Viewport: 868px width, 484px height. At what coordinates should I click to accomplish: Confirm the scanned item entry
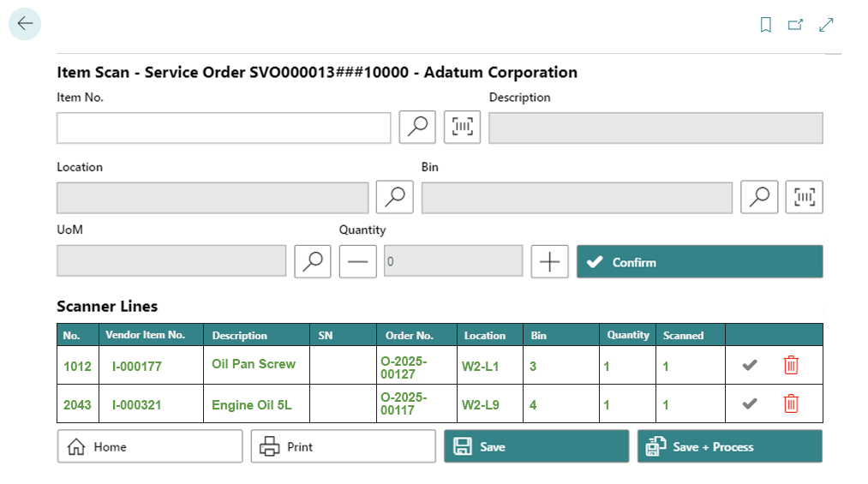[x=700, y=261]
